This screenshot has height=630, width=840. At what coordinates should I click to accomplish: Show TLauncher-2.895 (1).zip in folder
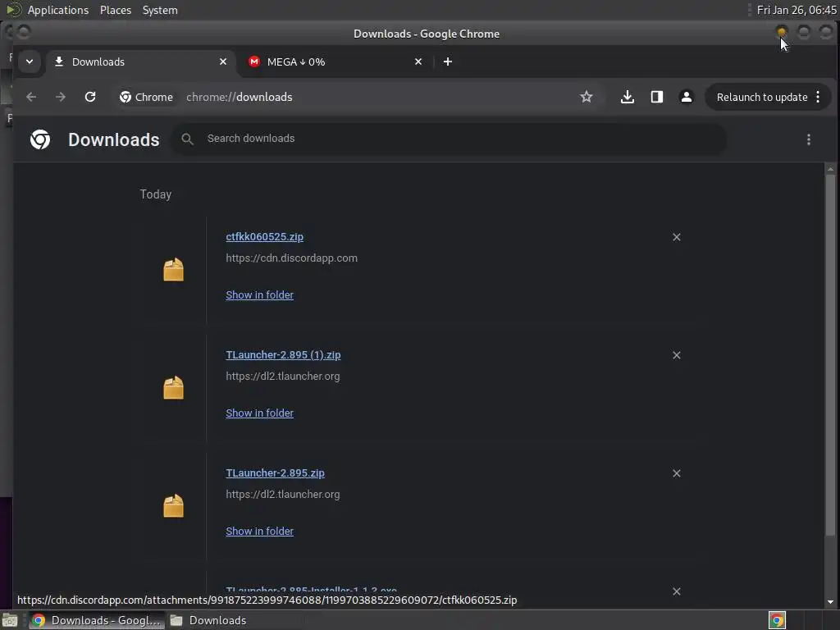point(260,413)
